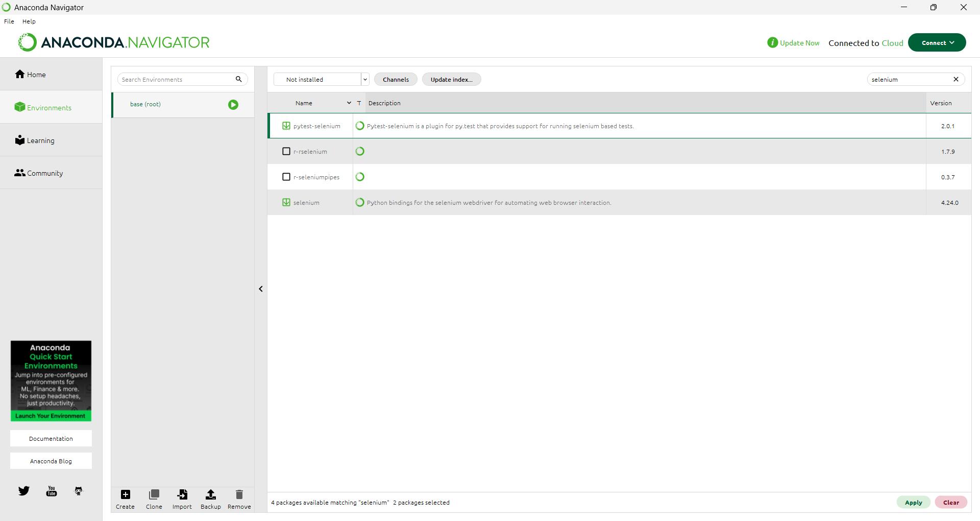Remove the selected environment
This screenshot has width=980, height=521.
(239, 499)
